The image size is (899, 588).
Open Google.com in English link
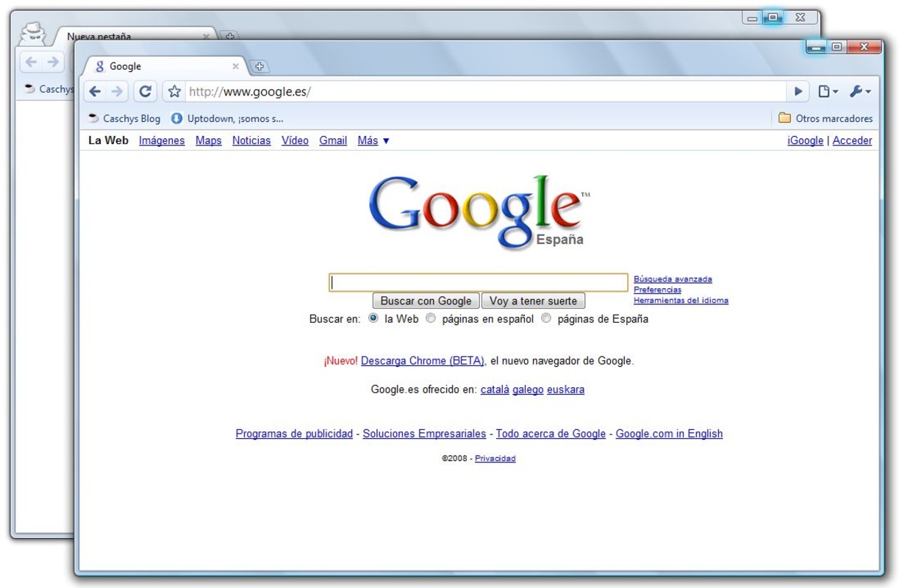click(x=669, y=434)
